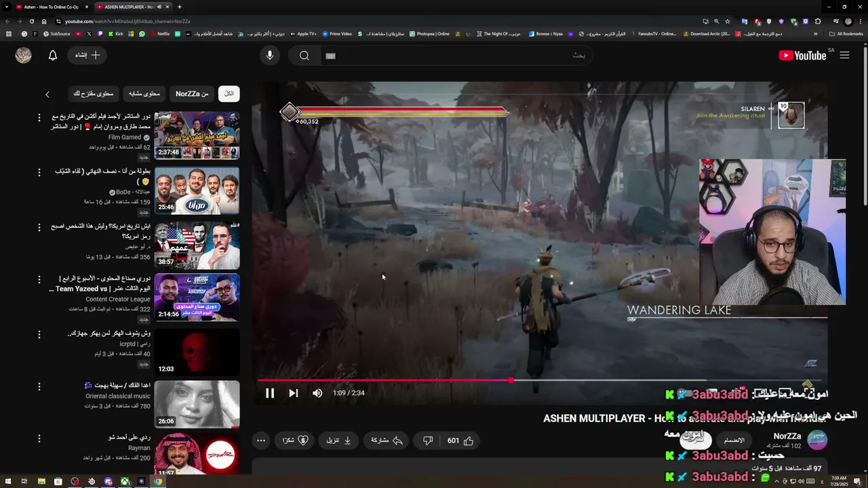
Task: Open options for Team Yazeed video
Action: coord(39,279)
